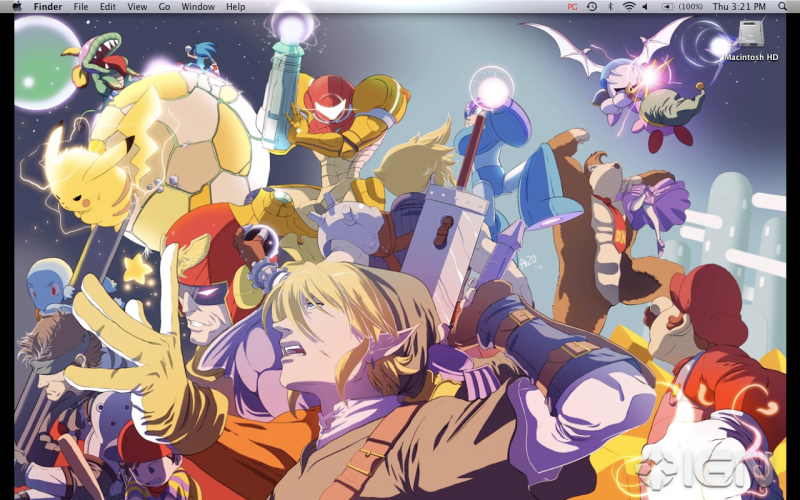Screen dimensions: 800x500
Task: Click the Macintosh HD label
Action: tap(751, 57)
